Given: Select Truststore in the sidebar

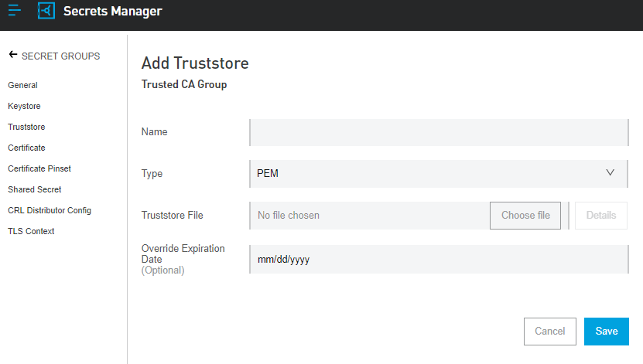Looking at the screenshot, I should (x=26, y=127).
